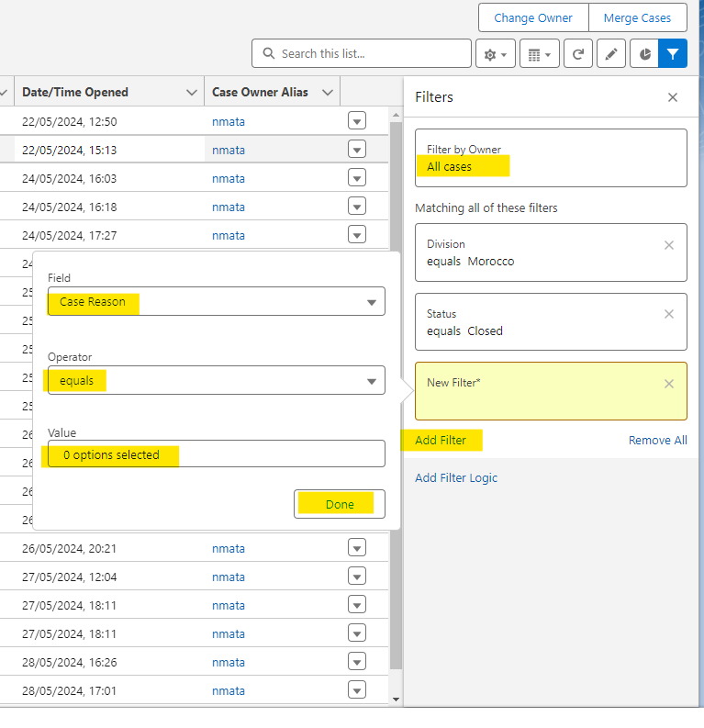Sort by Date/Time Opened column header

point(75,93)
